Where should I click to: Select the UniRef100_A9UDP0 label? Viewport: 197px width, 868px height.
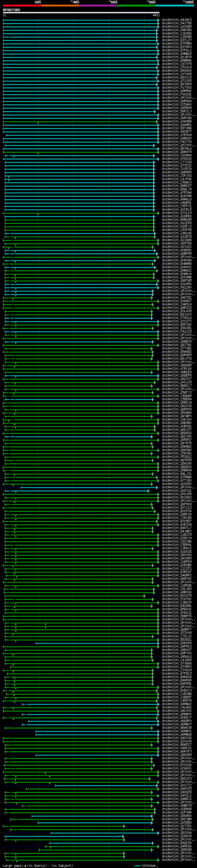click(177, 721)
